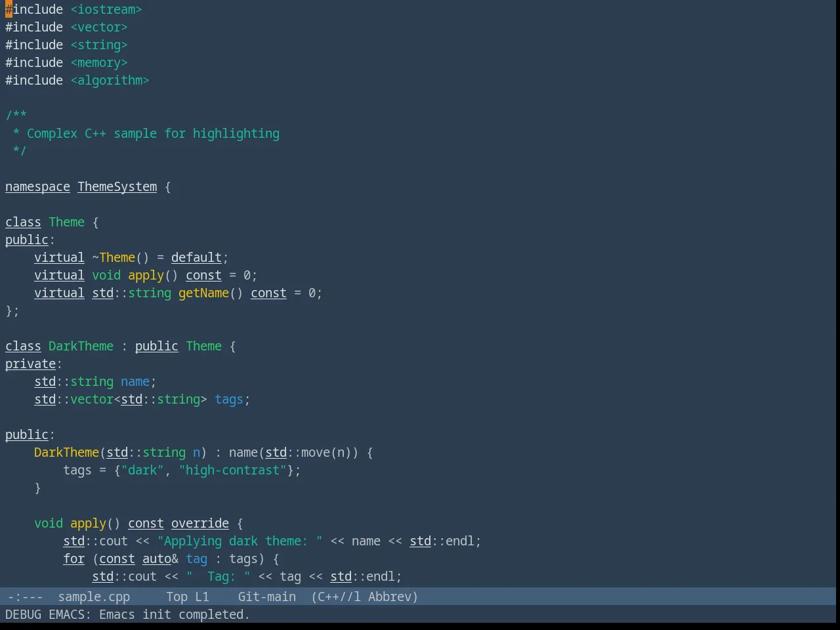The width and height of the screenshot is (840, 630).
Task: Click 'apply' in the 'virtual void apply' line
Action: 146,275
